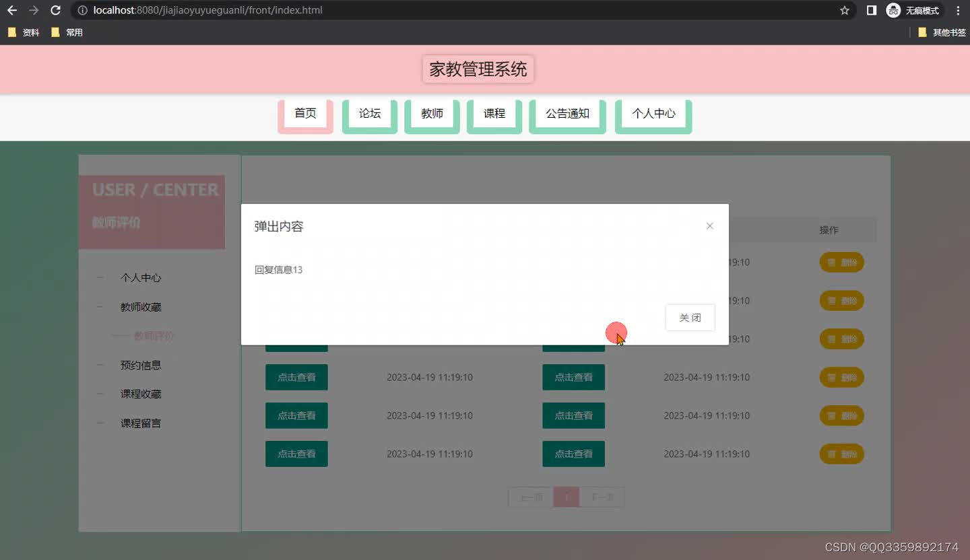The width and height of the screenshot is (970, 560).
Task: Select 个人中心 in the left sidebar
Action: click(141, 278)
